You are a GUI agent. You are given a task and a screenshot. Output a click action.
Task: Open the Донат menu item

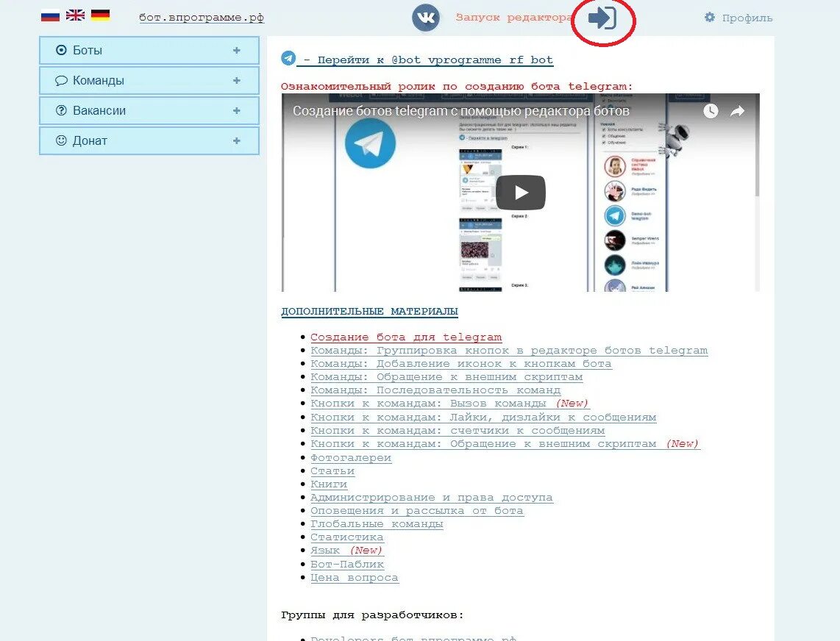click(149, 140)
